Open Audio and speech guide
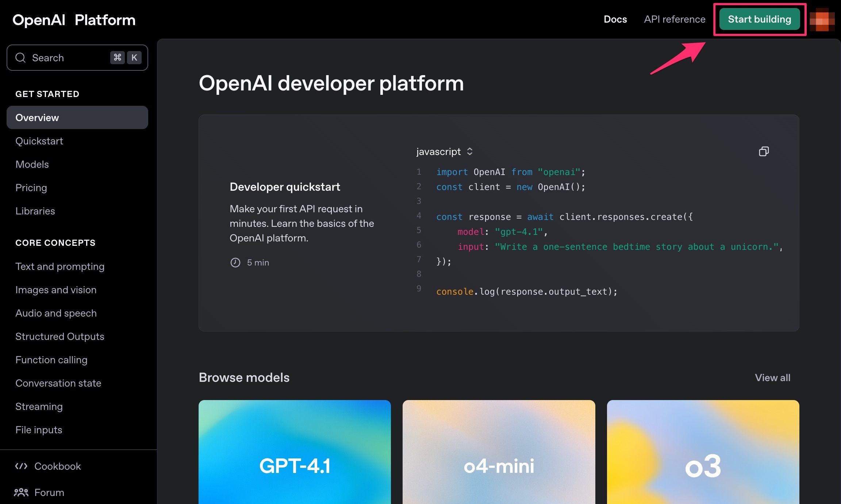Viewport: 841px width, 504px height. 56,313
